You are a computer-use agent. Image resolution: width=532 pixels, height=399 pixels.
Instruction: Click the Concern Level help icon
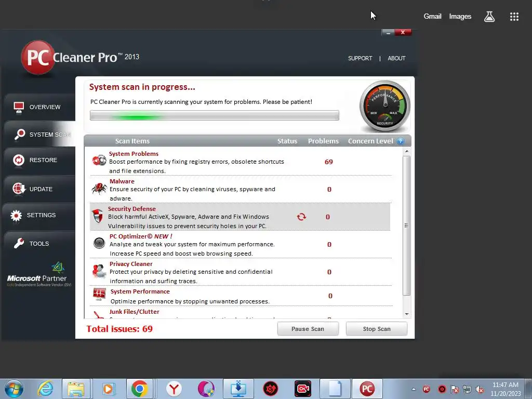tap(401, 141)
